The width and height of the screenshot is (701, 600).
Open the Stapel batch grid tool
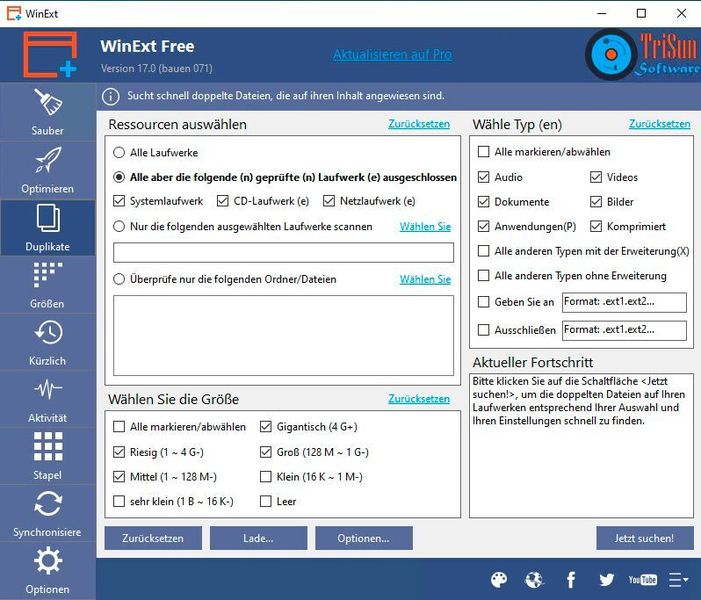(47, 456)
